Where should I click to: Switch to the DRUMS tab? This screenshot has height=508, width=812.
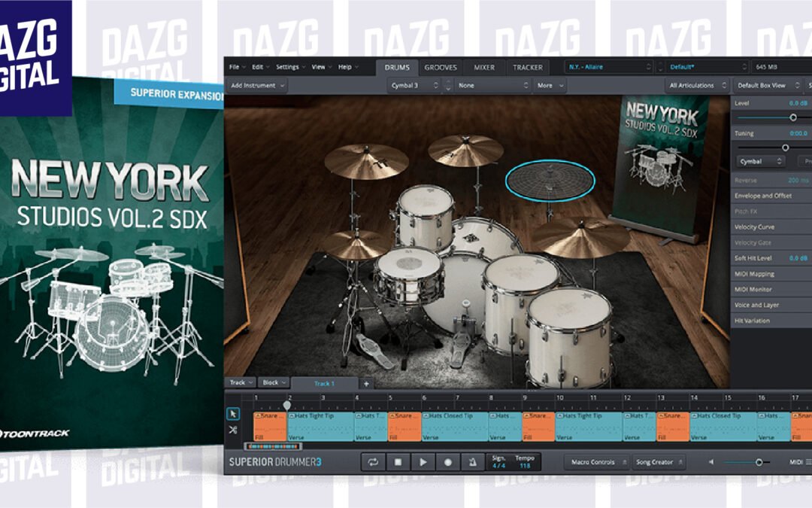[x=397, y=68]
